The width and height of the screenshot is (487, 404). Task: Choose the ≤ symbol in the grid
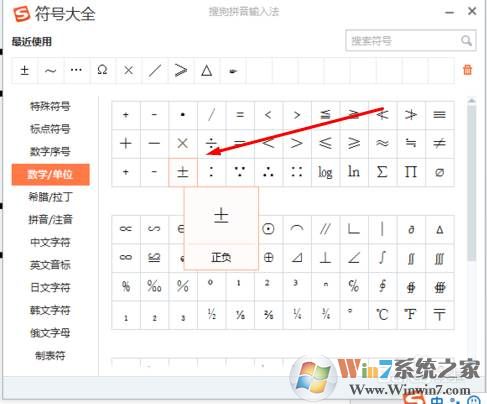click(x=325, y=144)
